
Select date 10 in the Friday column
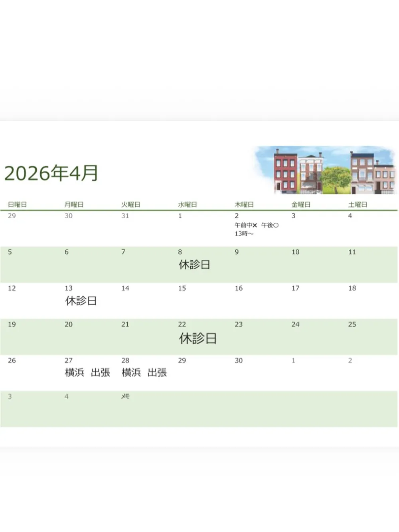295,252
